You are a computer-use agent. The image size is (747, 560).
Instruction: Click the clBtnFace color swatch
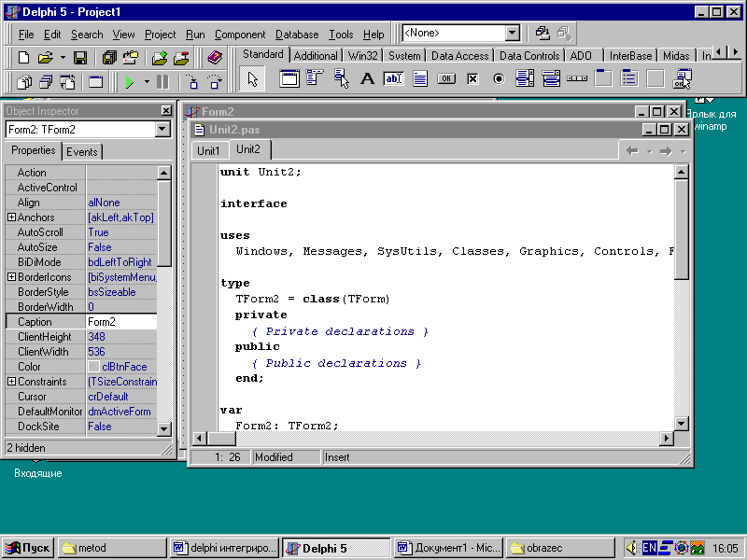click(x=94, y=366)
